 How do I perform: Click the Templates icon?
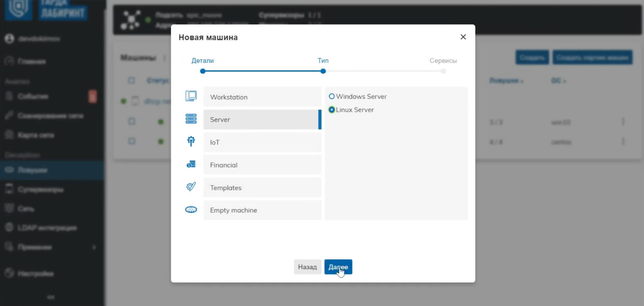(x=191, y=187)
